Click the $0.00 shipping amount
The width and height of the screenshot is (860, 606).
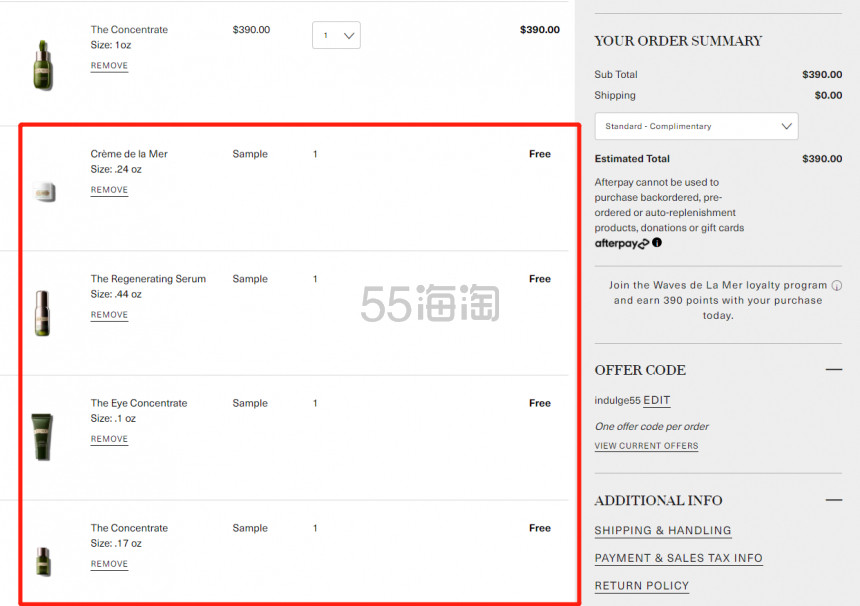pos(828,95)
